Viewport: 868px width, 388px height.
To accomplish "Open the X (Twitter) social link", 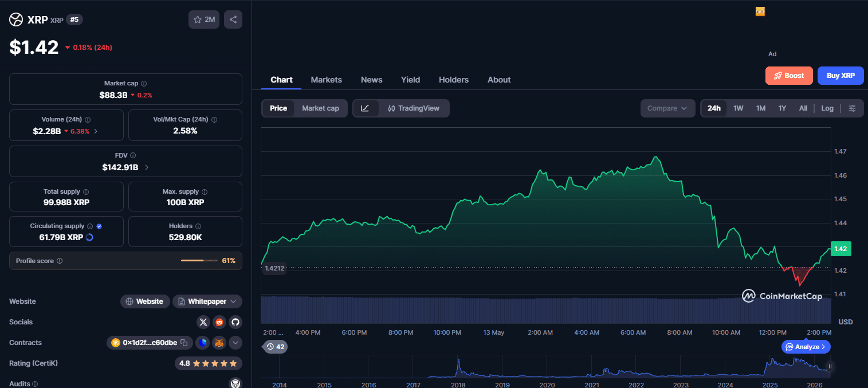I will tap(203, 322).
